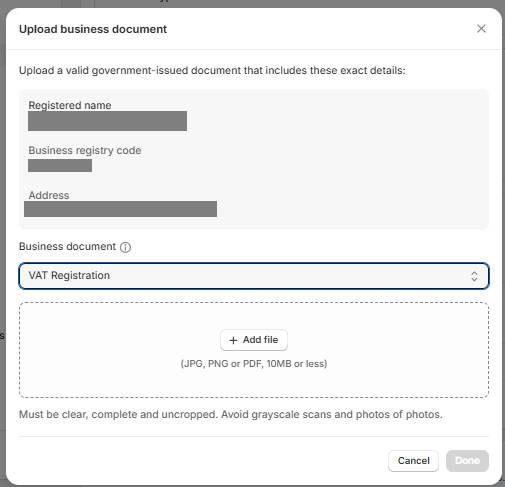Select the redacted Registered name value
This screenshot has width=505, height=487.
pos(107,121)
